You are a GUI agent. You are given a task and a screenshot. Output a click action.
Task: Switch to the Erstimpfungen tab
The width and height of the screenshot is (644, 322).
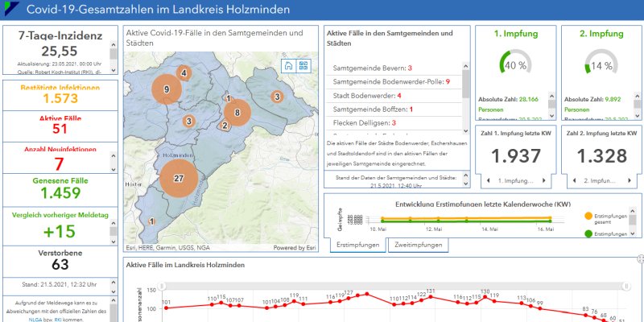point(357,245)
